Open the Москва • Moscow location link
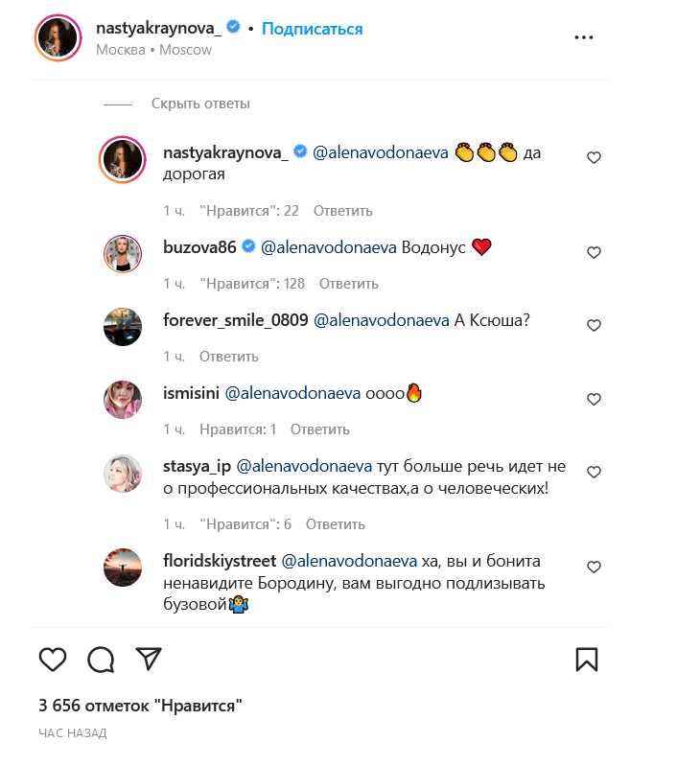Image resolution: width=700 pixels, height=766 pixels. [153, 50]
